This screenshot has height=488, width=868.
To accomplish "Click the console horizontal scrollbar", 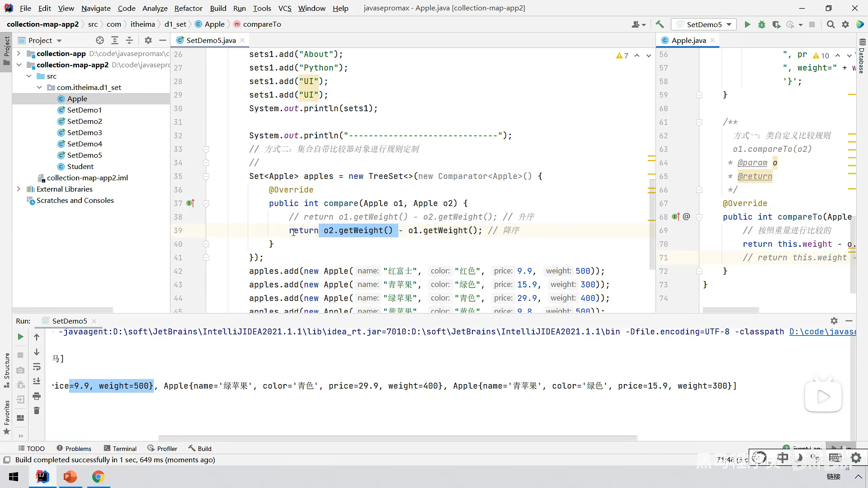I will 397,438.
